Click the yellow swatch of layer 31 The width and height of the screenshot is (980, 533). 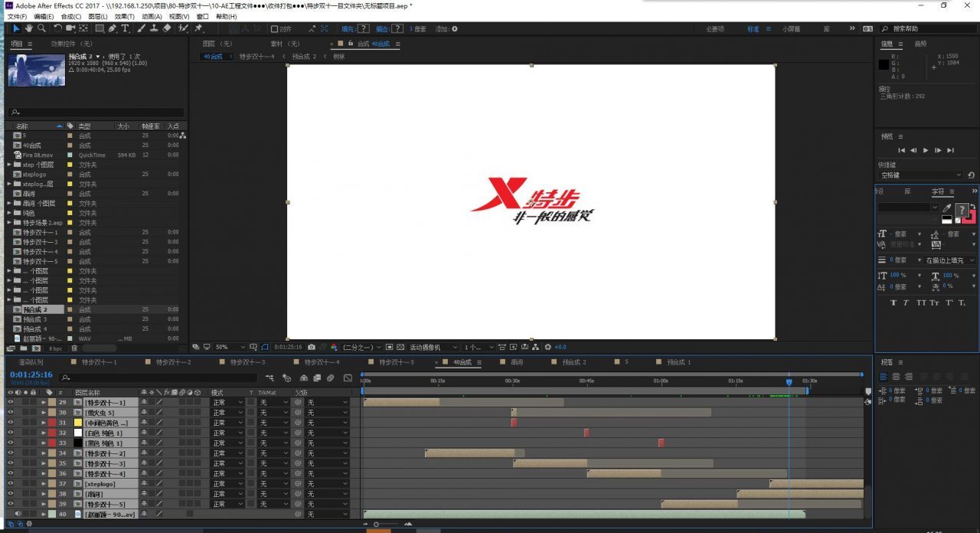pyautogui.click(x=77, y=422)
